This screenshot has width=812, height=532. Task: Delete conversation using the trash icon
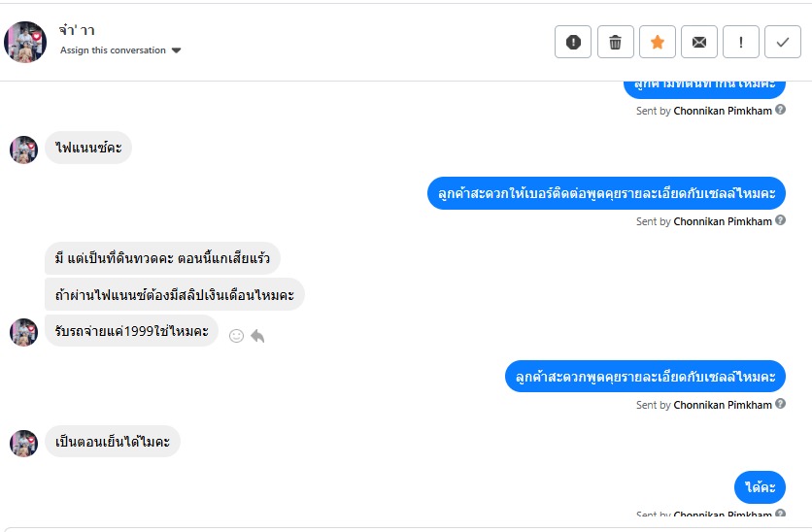[x=615, y=42]
